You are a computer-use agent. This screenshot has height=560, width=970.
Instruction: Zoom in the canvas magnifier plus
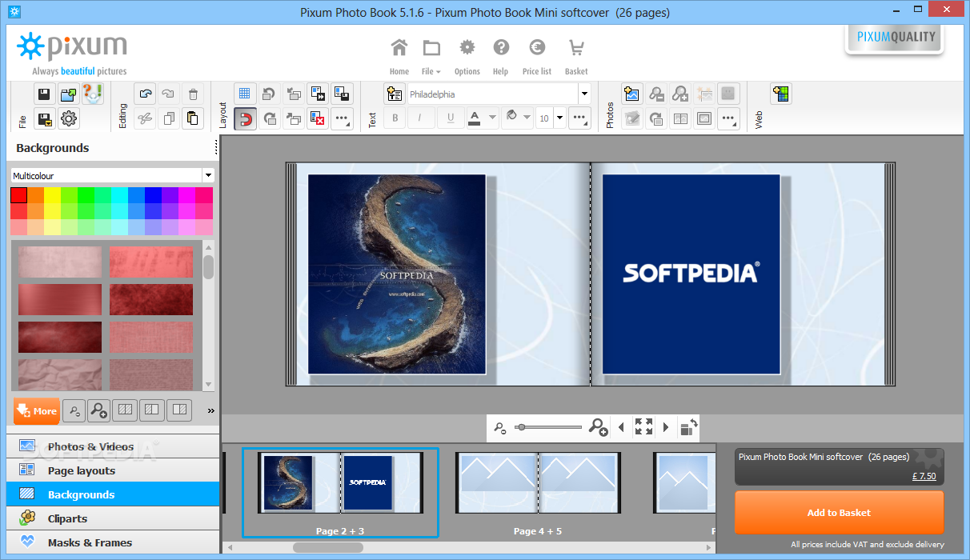click(x=598, y=427)
